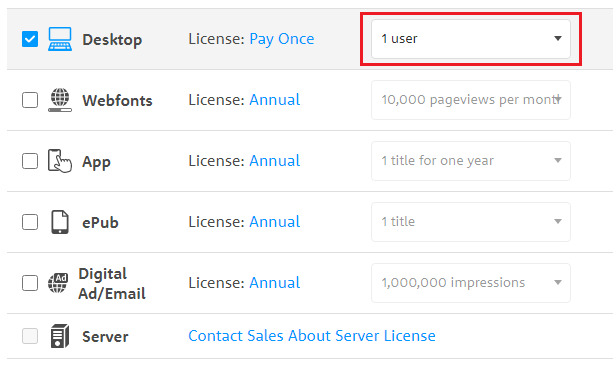This screenshot has width=613, height=377.
Task: Click the Desktop computer icon
Action: tap(60, 39)
